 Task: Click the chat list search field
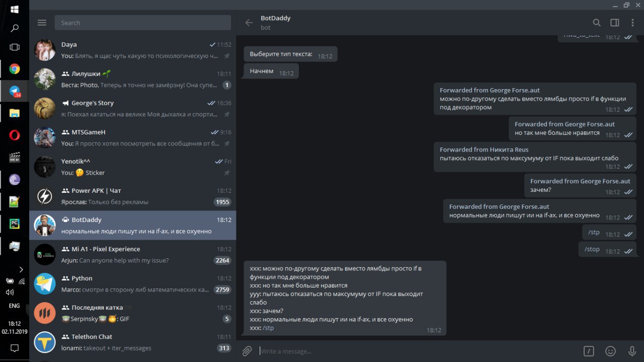coord(142,23)
